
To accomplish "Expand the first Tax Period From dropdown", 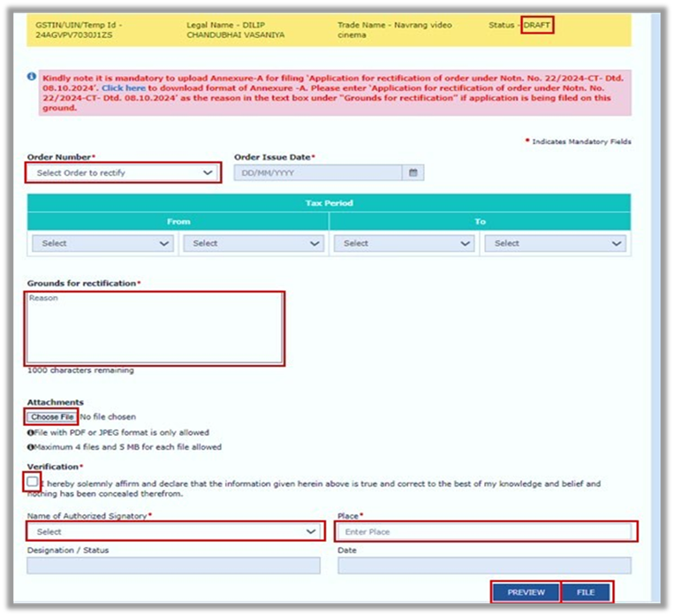I will coord(102,243).
